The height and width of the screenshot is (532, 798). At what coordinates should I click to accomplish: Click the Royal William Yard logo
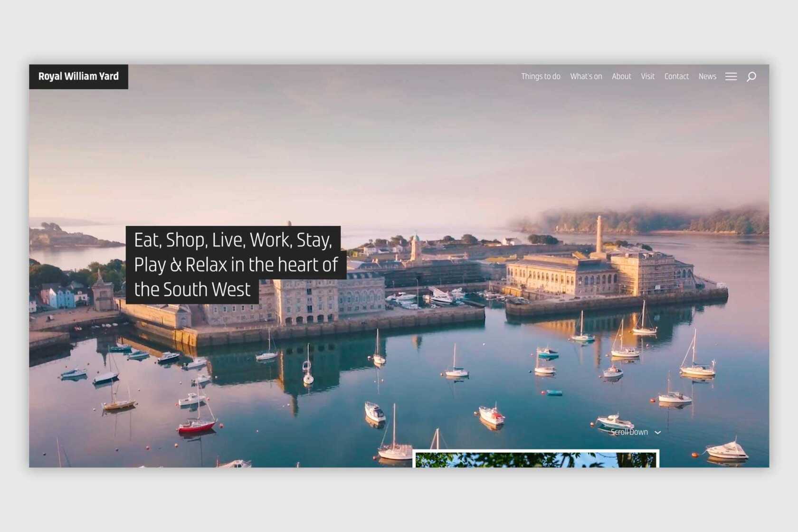pos(78,76)
